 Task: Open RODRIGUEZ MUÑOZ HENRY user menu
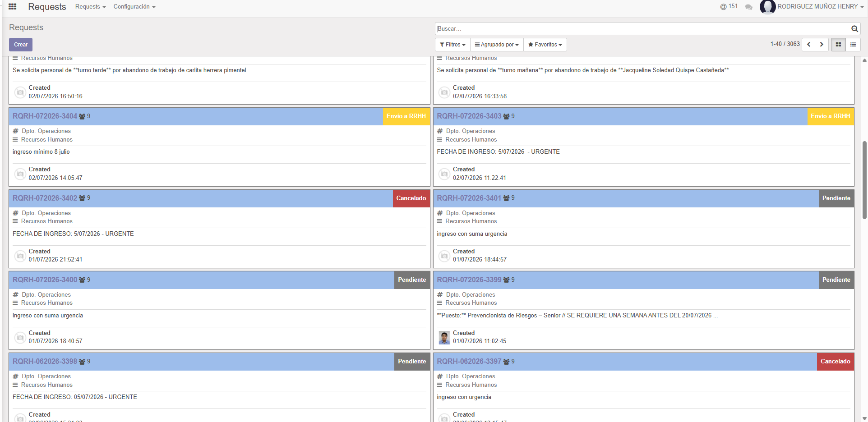[812, 7]
